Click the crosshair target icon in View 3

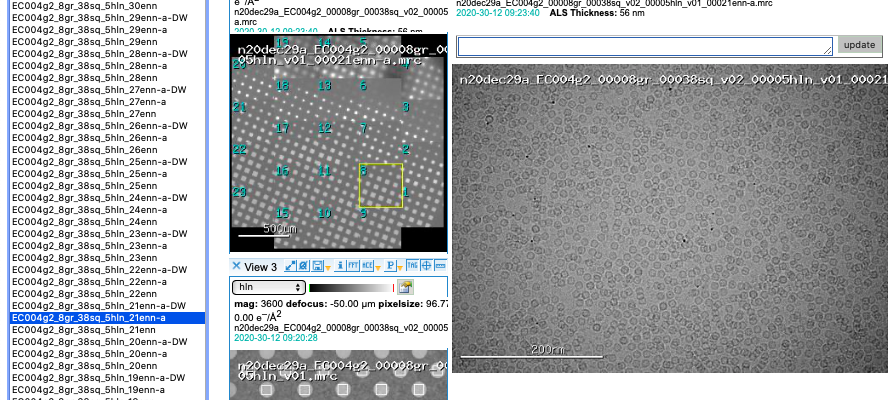[426, 265]
